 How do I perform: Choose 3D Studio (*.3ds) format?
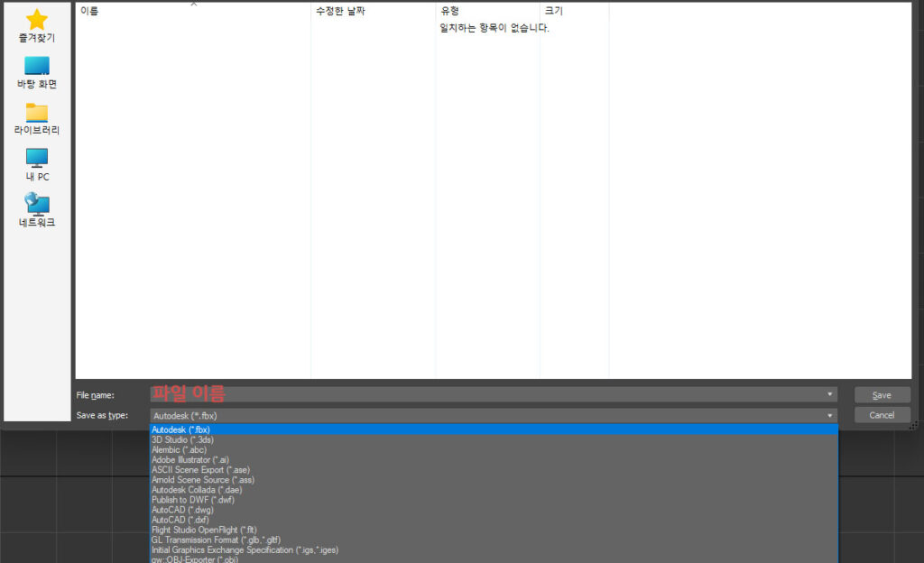tap(494, 440)
